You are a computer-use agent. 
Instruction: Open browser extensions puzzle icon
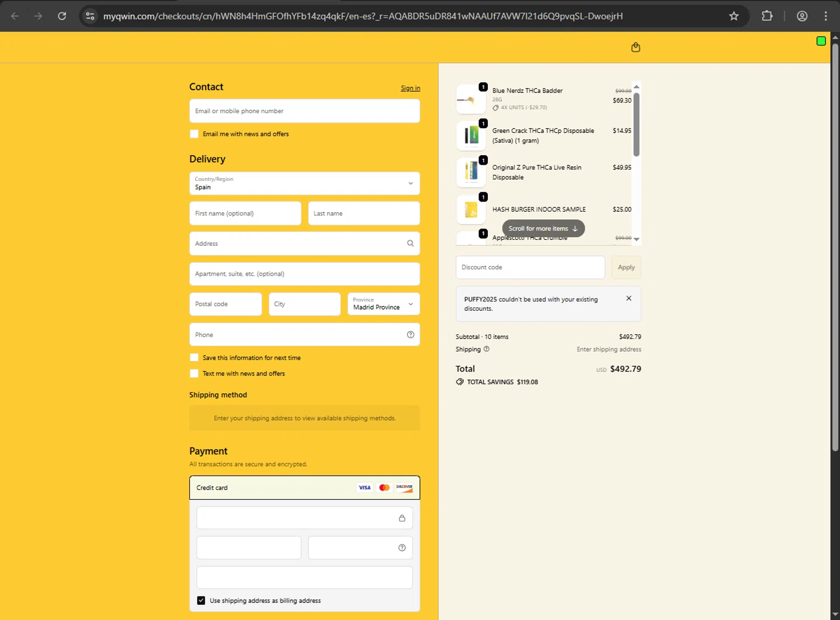(767, 16)
